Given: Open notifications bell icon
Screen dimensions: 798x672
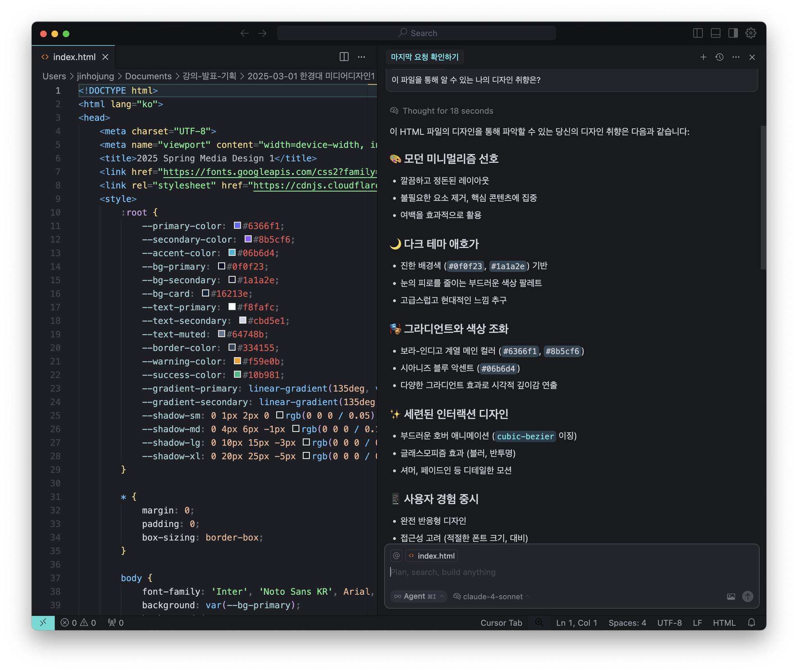Looking at the screenshot, I should [x=752, y=623].
